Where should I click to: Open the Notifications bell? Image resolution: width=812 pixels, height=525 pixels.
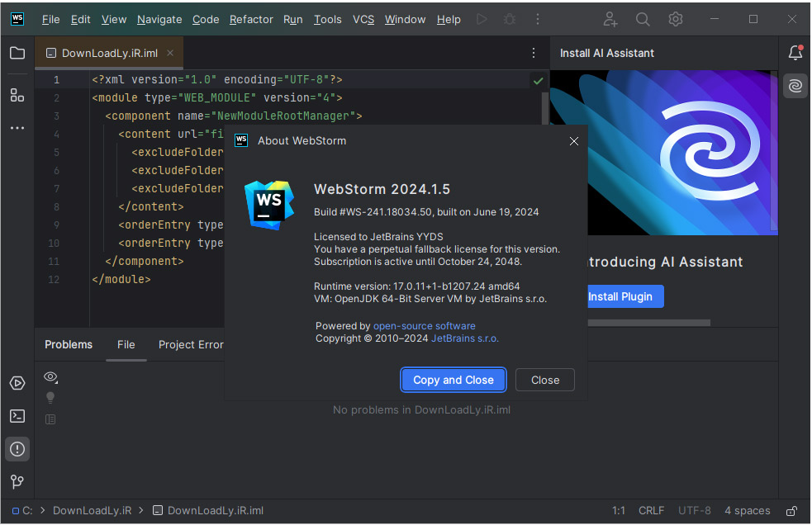(x=794, y=52)
